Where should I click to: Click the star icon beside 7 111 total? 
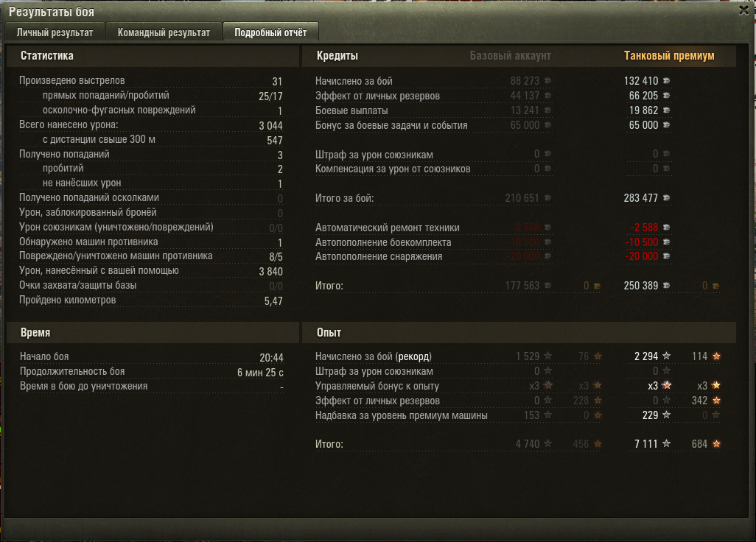tap(666, 444)
